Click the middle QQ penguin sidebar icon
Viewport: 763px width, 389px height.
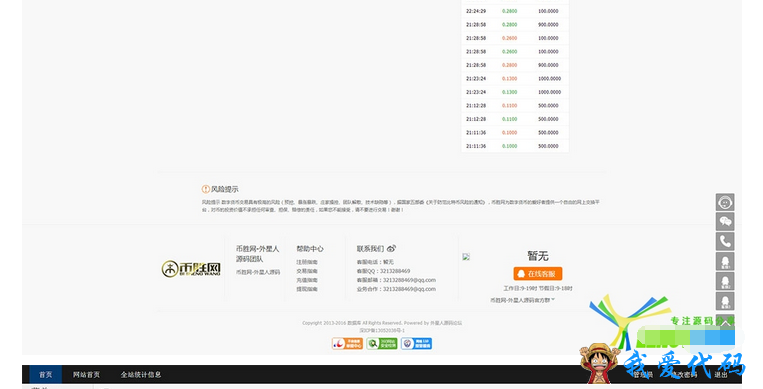click(x=725, y=281)
